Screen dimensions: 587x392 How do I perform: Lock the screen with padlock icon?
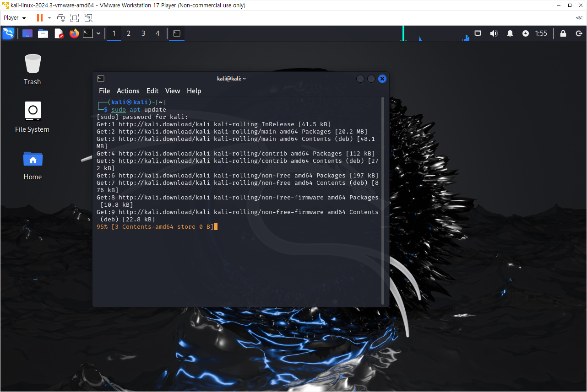[x=563, y=33]
